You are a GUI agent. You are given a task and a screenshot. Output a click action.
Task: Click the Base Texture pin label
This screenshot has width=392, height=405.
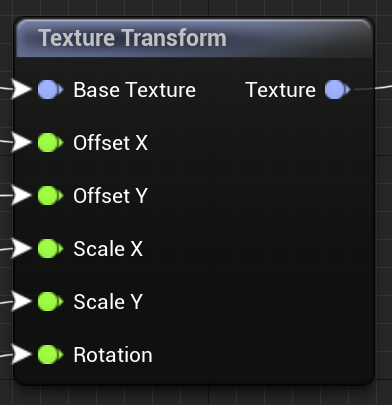coord(134,90)
